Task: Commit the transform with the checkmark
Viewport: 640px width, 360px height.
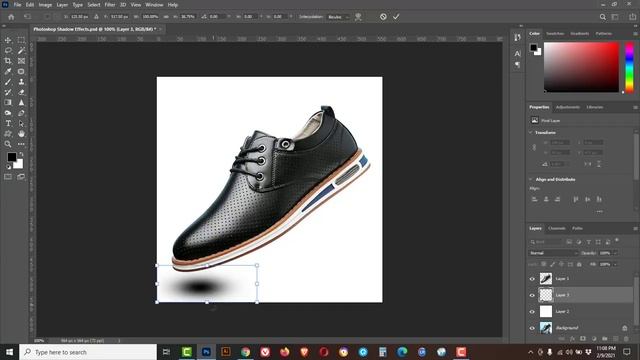Action: point(396,17)
